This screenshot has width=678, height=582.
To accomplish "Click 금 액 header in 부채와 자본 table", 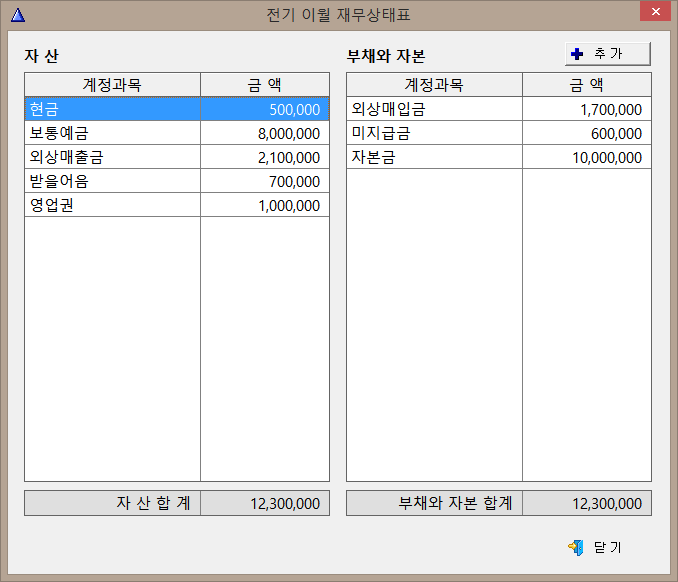I will [x=587, y=85].
